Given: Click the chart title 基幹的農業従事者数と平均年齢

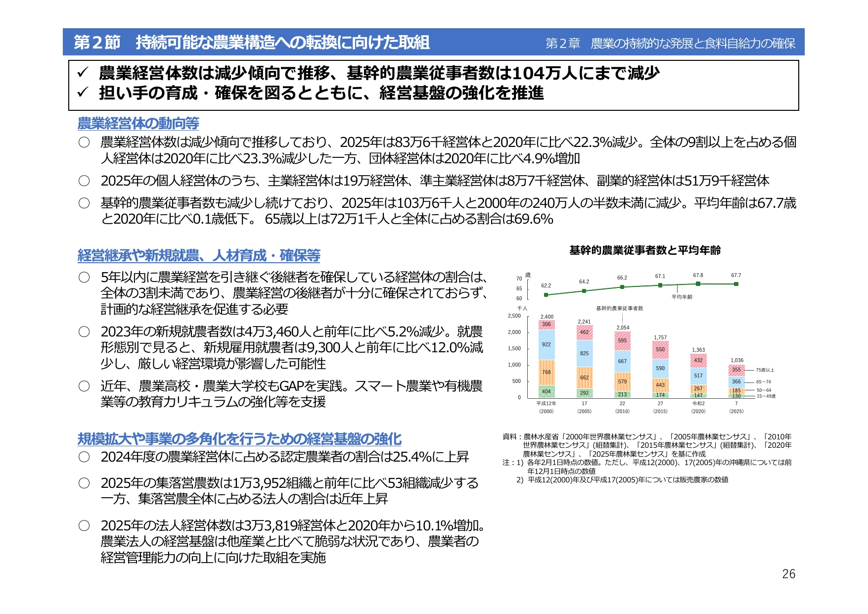Looking at the screenshot, I should (x=645, y=250).
